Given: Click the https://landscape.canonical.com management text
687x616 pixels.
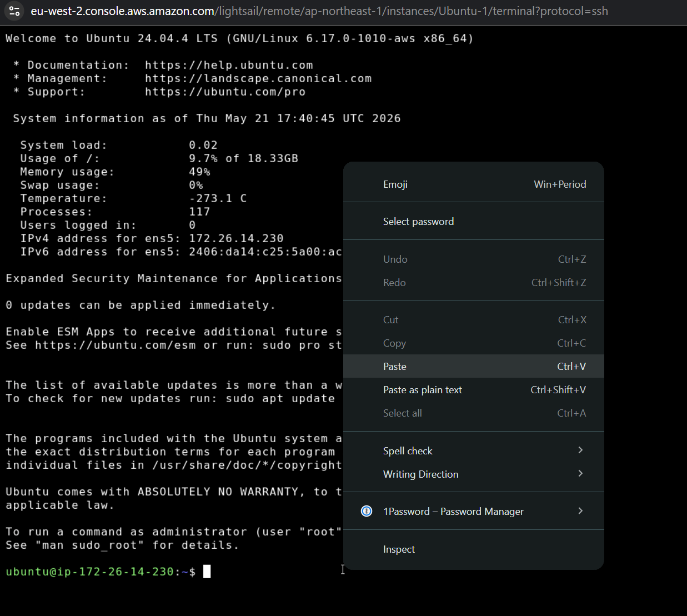Looking at the screenshot, I should pos(258,78).
